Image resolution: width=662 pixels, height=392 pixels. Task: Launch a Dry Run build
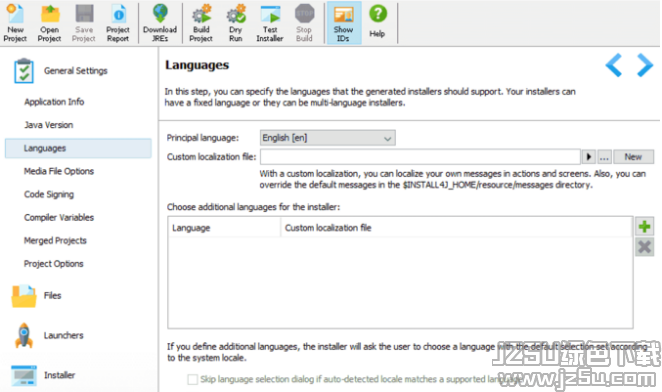pyautogui.click(x=236, y=23)
